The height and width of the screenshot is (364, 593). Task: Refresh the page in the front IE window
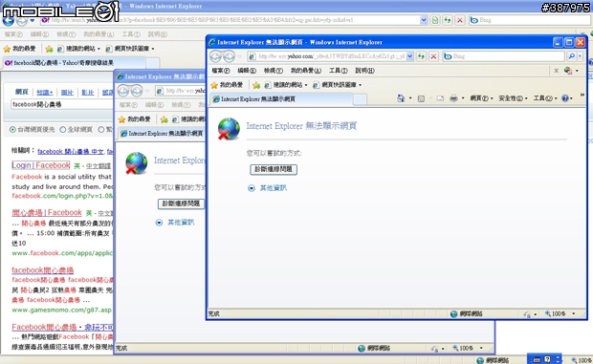[421, 56]
